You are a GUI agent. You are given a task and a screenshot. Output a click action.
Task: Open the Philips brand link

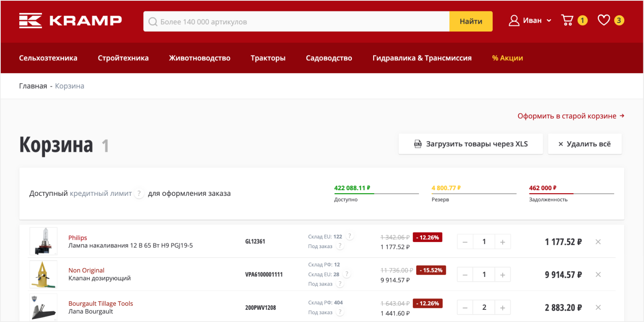pos(78,238)
